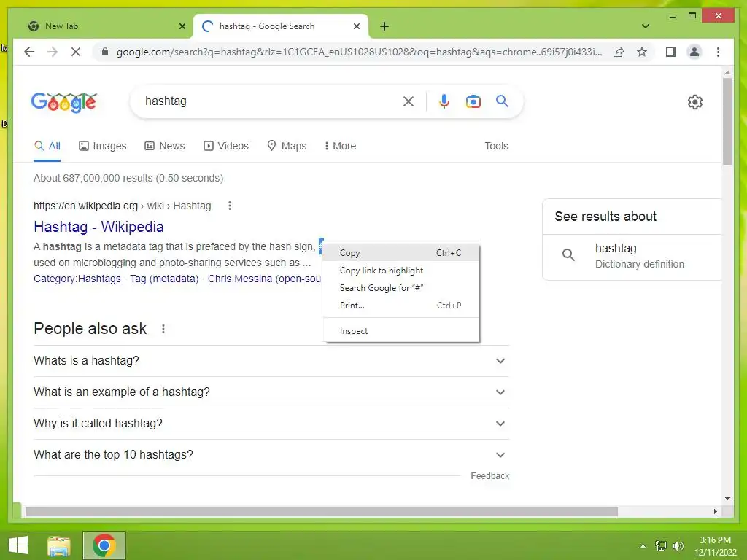Submit search with magnifier icon
The image size is (747, 560).
tap(502, 101)
